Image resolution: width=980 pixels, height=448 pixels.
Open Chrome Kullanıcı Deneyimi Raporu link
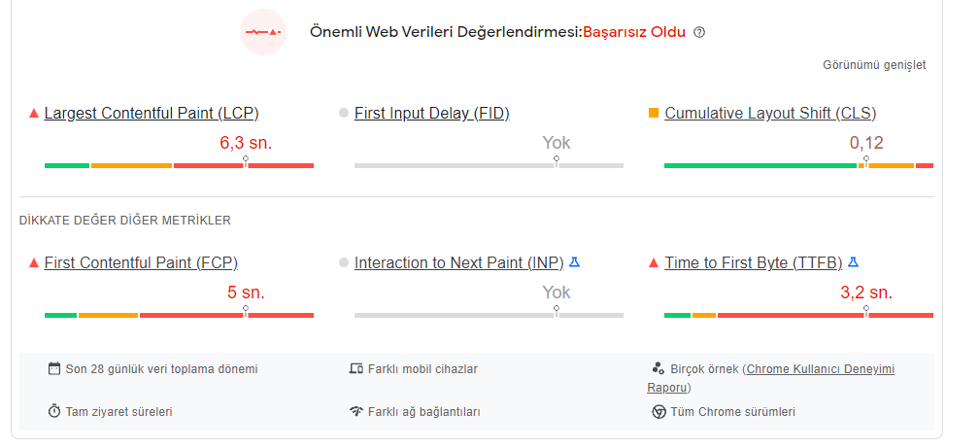point(770,378)
